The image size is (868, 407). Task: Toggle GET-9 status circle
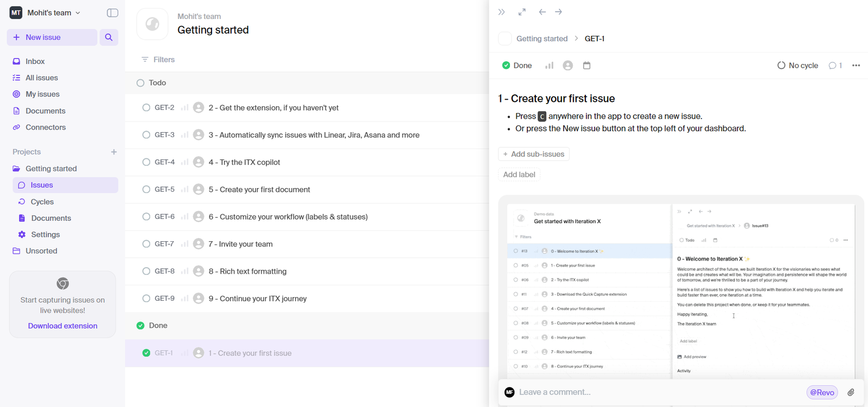coord(146,299)
